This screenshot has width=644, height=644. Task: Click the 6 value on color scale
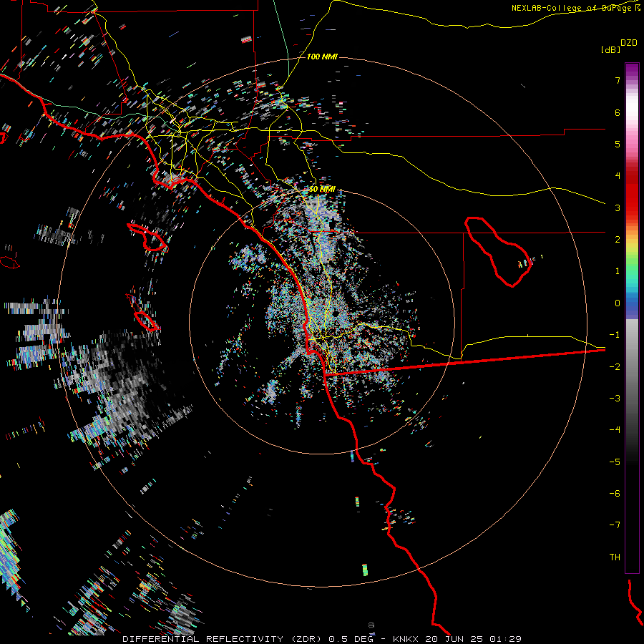(x=618, y=112)
